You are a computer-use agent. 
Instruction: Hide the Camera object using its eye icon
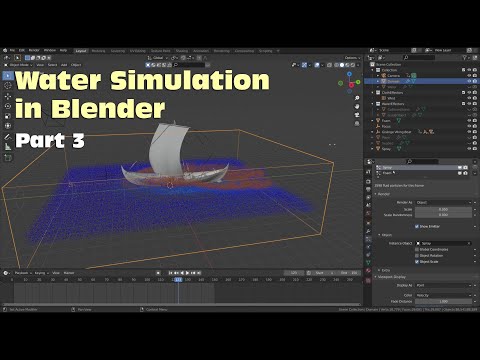point(469,76)
